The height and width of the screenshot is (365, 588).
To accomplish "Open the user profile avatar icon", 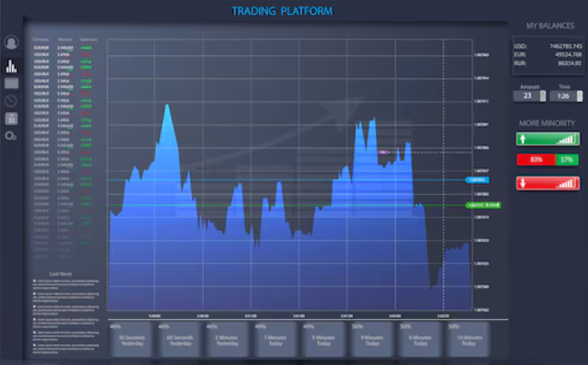I will [11, 42].
